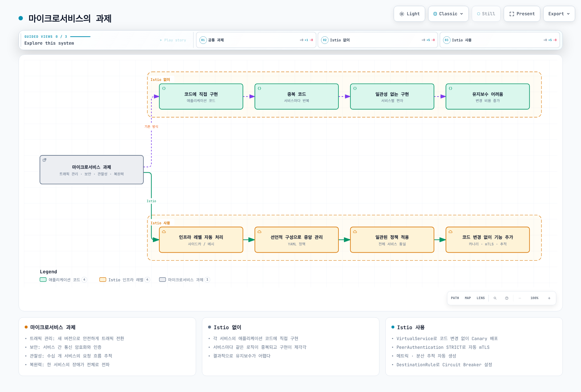Reset zoom via the 100% label

point(534,298)
